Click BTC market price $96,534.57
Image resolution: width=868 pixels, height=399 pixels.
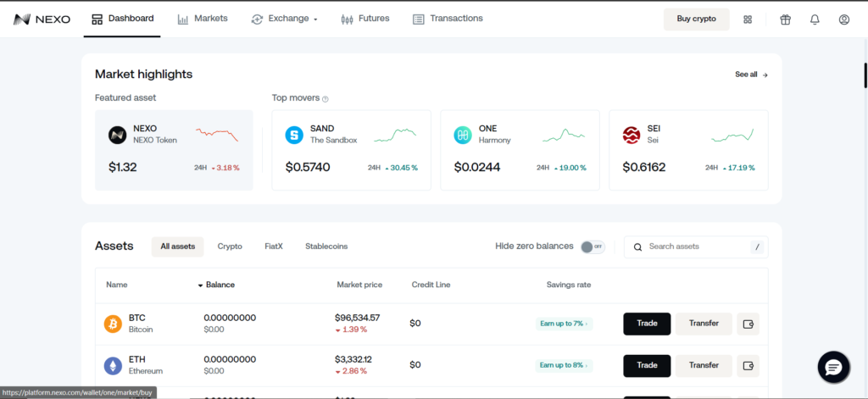coord(357,319)
